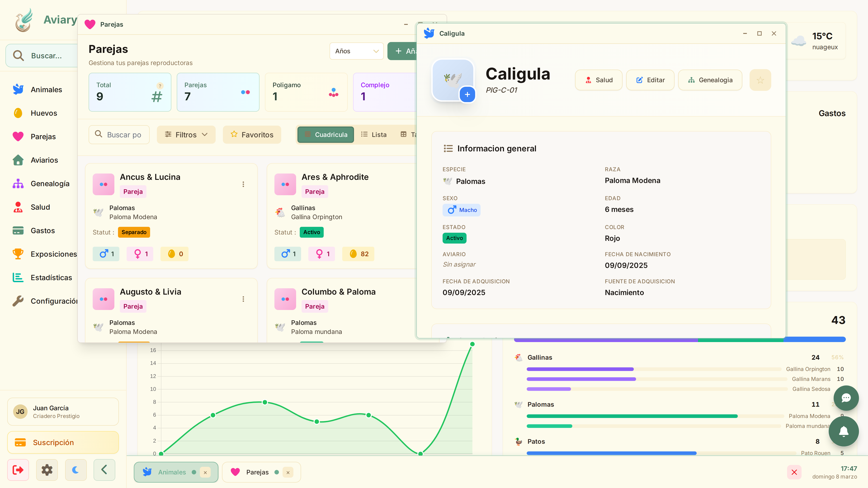Open the Genealogia button for Caligula
The height and width of the screenshot is (488, 868).
(x=710, y=80)
